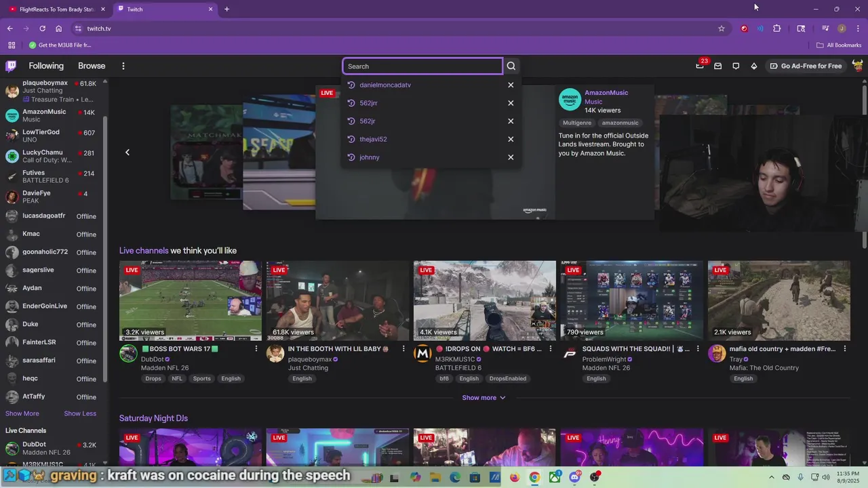Open the Prime loot crown icon
This screenshot has height=488, width=868.
point(700,66)
